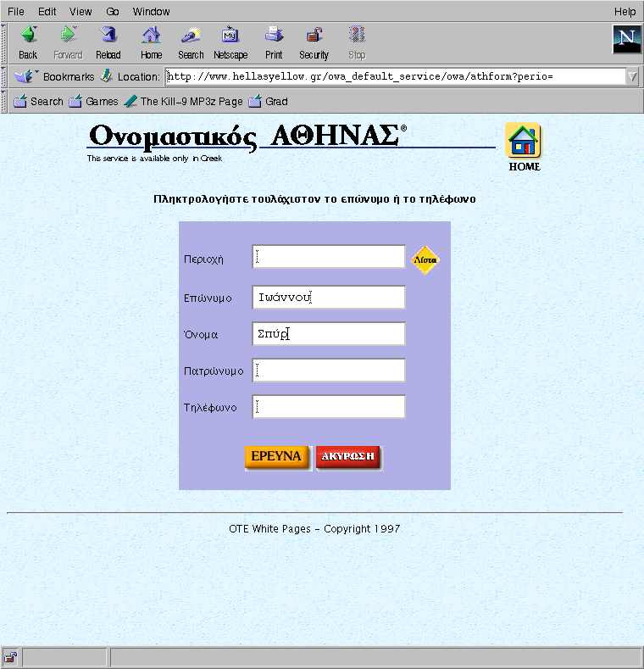Screen dimensions: 644x669
Task: Click the Netscape N logo
Action: (626, 39)
